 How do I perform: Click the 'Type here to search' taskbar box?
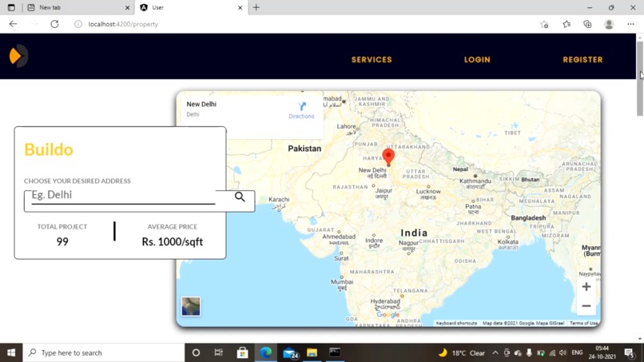click(x=104, y=352)
